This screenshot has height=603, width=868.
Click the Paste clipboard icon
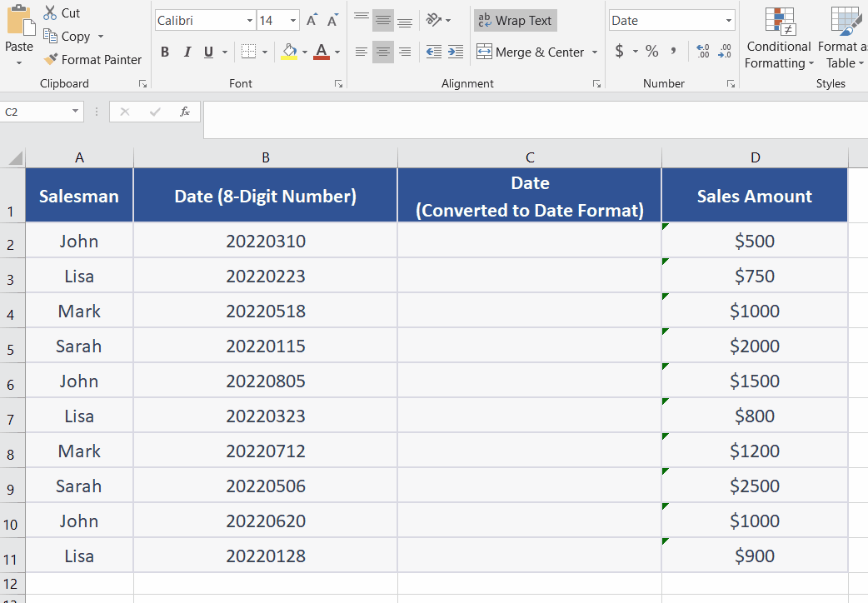coord(19,21)
